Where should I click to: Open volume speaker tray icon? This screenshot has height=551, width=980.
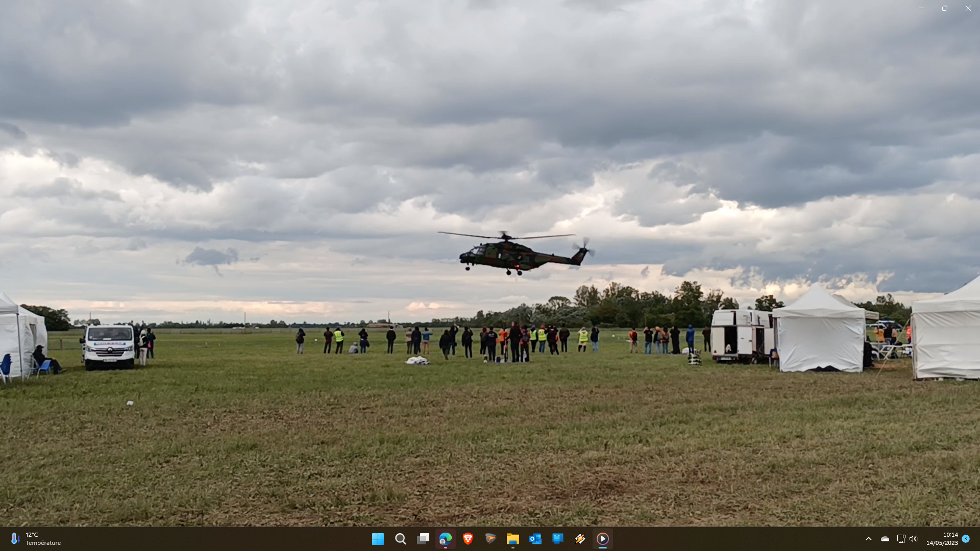913,539
